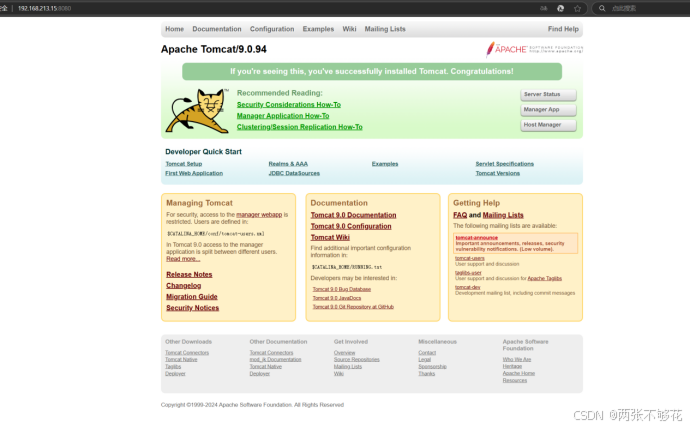Open the Release Notes link

(x=189, y=275)
